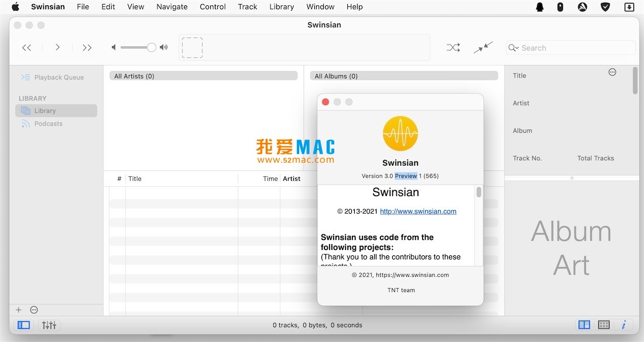Click the loud volume speaker icon
Screen dimensions: 644x342
pos(164,47)
